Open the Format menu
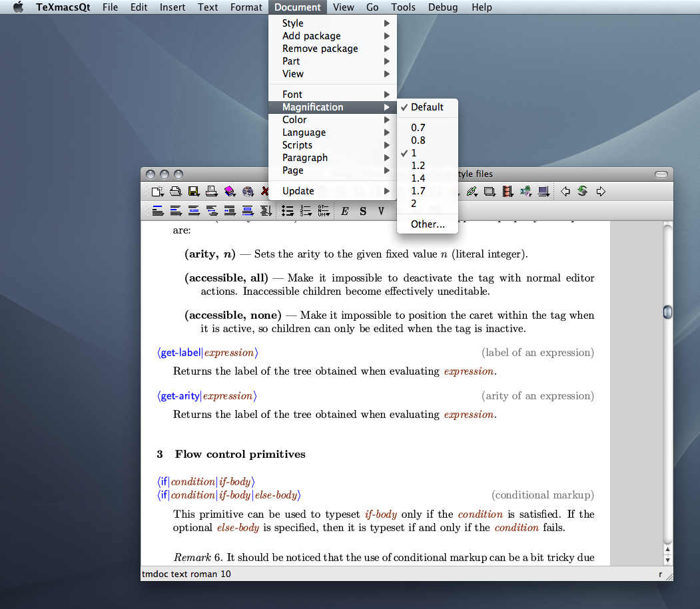700x609 pixels. click(246, 7)
